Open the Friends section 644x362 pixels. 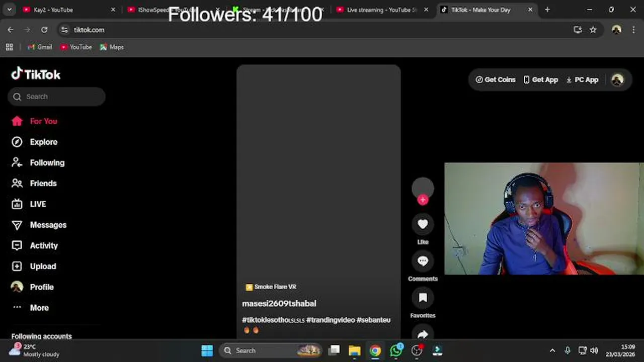[34, 184]
